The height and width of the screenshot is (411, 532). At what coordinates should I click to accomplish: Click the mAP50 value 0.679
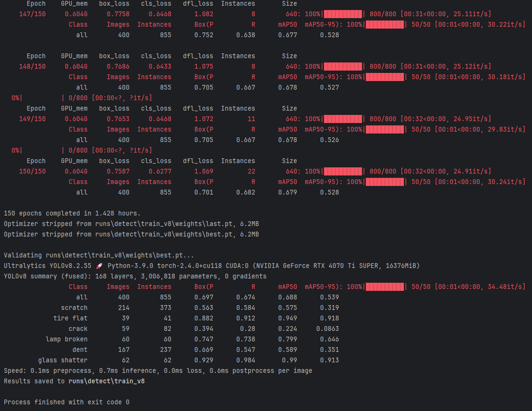(x=287, y=192)
